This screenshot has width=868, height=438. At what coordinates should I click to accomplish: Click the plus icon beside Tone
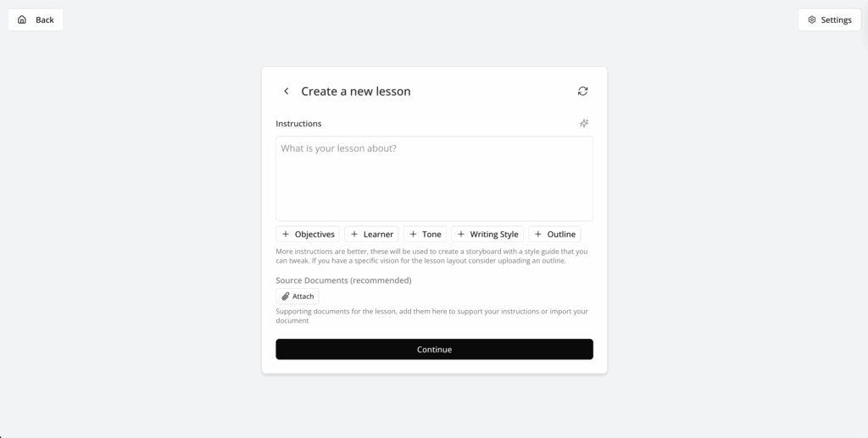(x=413, y=235)
